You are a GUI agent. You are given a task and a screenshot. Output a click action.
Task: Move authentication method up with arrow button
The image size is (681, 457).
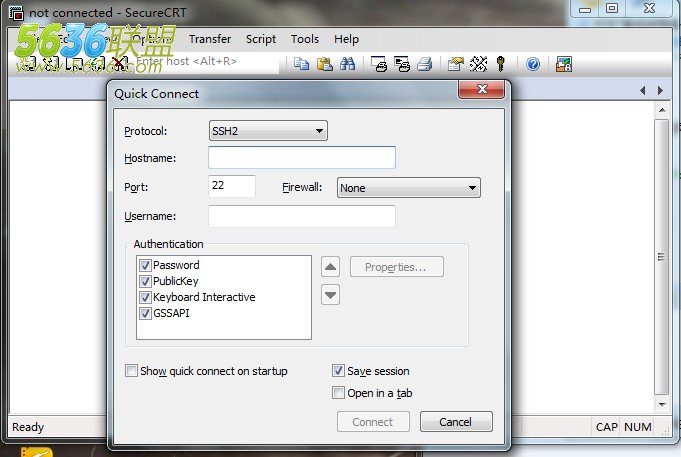[x=330, y=267]
